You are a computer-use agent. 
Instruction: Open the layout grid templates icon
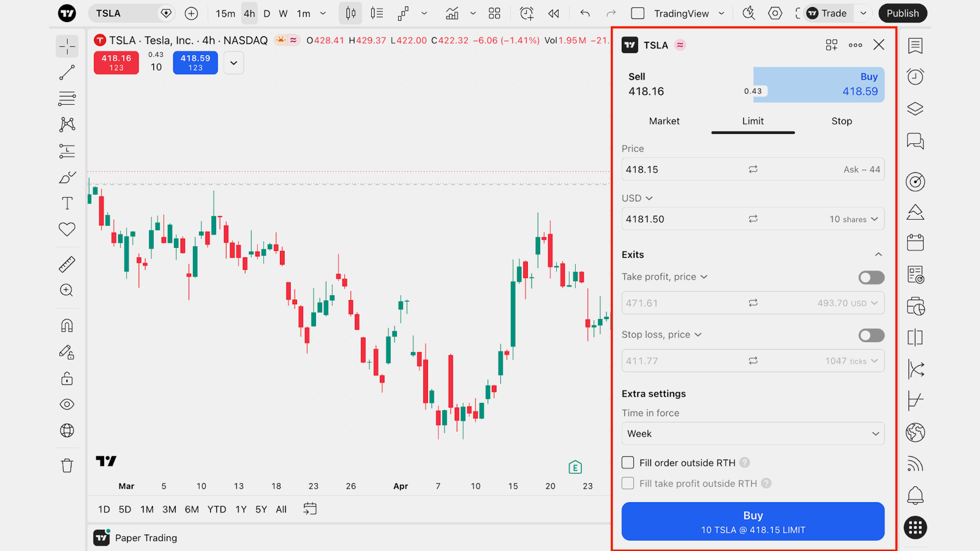click(494, 13)
